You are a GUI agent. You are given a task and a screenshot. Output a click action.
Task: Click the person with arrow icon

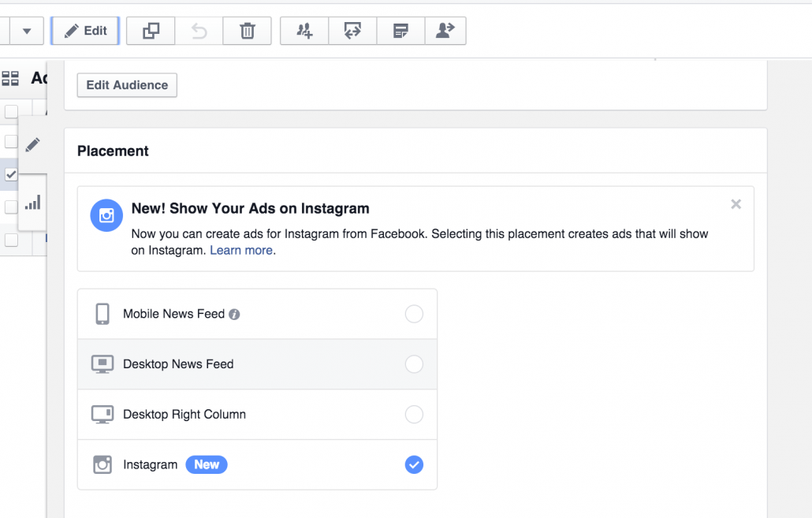445,31
